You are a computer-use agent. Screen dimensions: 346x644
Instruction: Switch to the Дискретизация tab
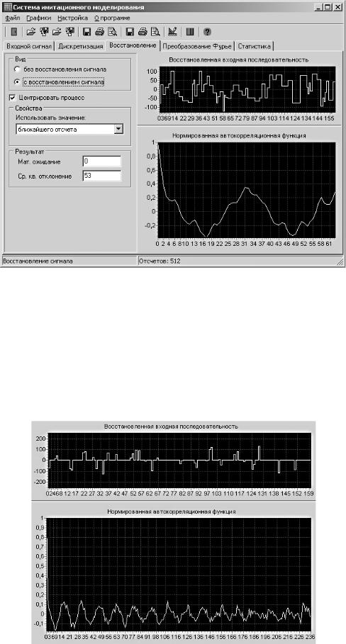80,47
